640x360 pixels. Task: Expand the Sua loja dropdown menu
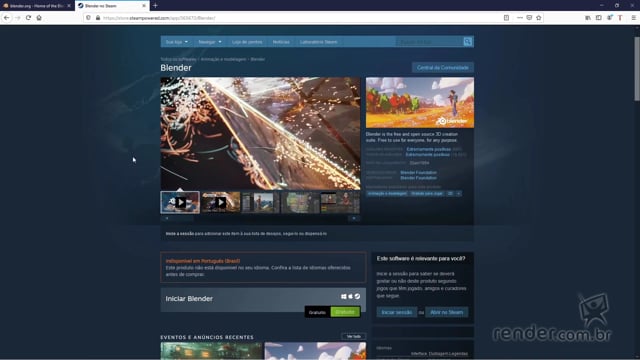(x=177, y=42)
